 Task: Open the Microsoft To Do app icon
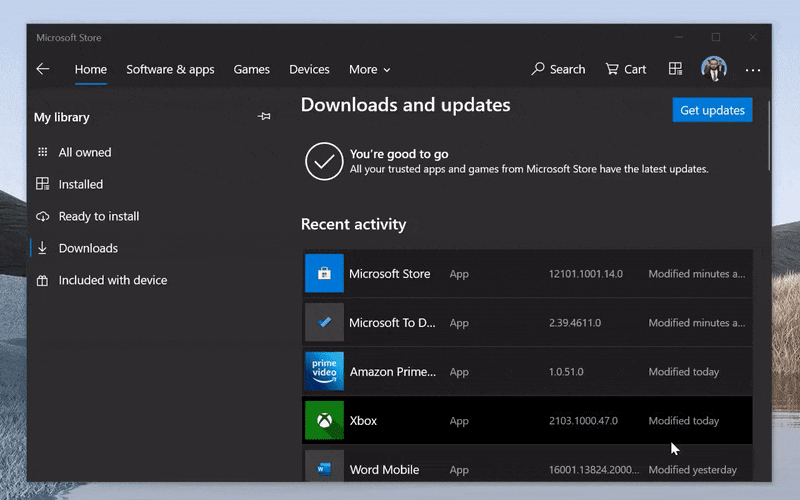coord(324,322)
